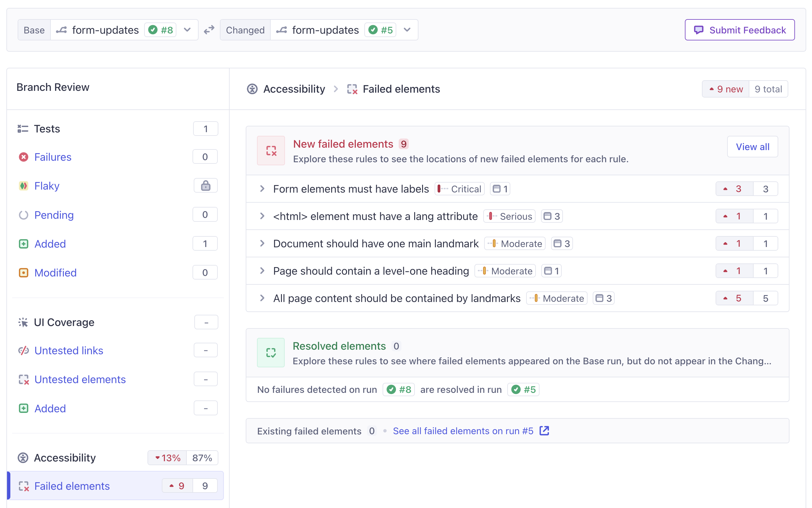The height and width of the screenshot is (508, 812).
Task: Click the Submit Feedback button
Action: (x=739, y=30)
